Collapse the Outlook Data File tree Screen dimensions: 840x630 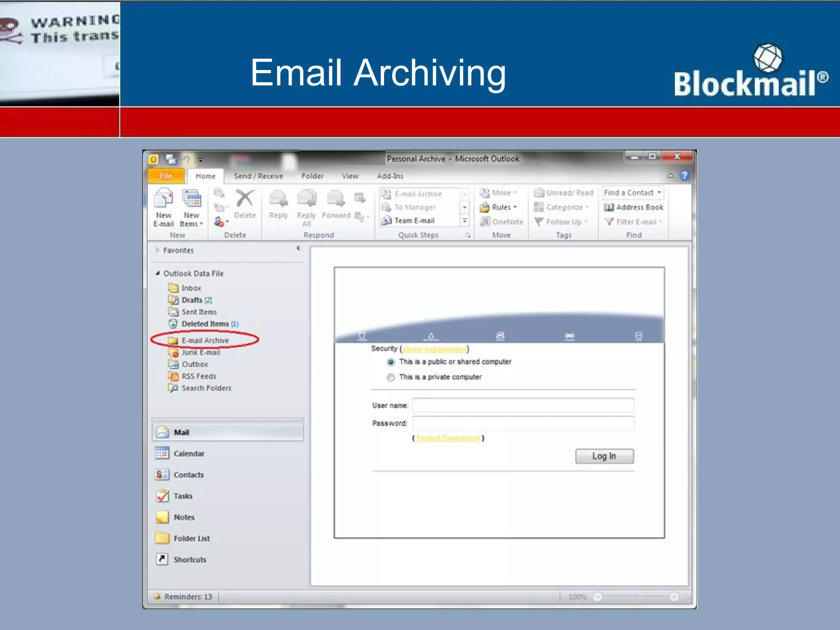pyautogui.click(x=157, y=273)
